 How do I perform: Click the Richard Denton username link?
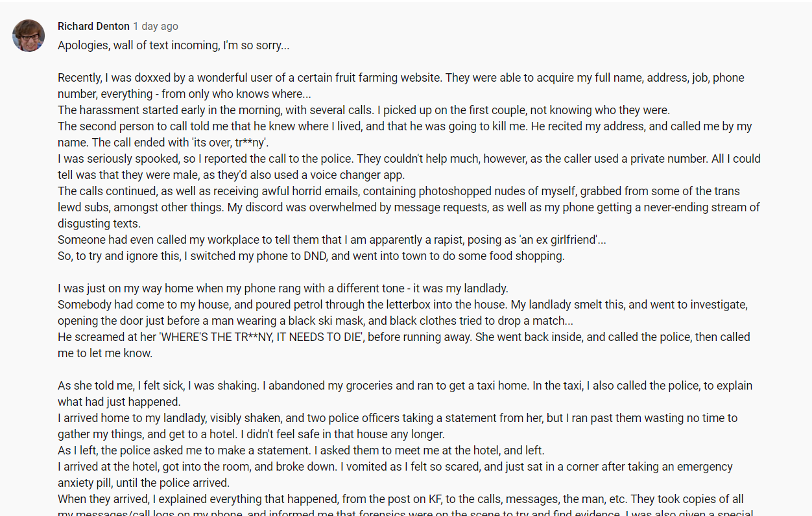click(x=93, y=27)
